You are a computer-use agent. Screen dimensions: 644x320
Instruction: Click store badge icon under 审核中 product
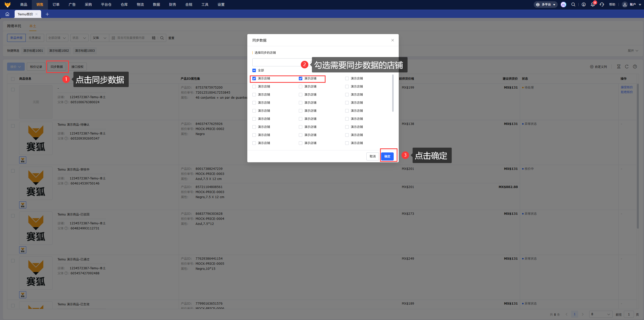pyautogui.click(x=23, y=205)
